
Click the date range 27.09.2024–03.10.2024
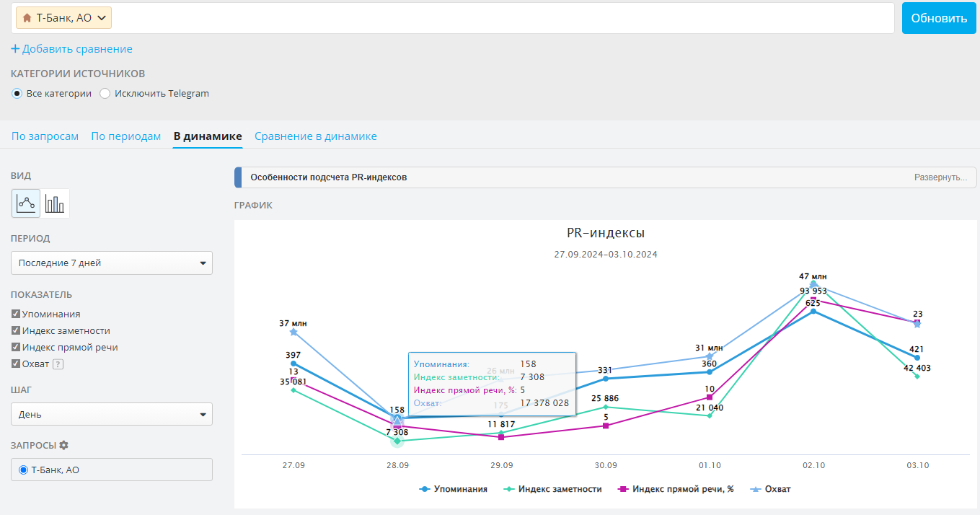point(606,255)
